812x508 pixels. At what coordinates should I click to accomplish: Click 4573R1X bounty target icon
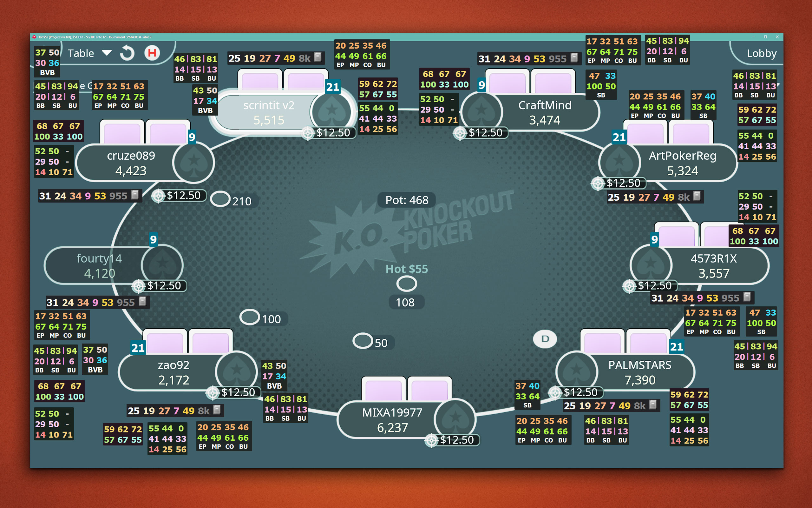coord(629,286)
